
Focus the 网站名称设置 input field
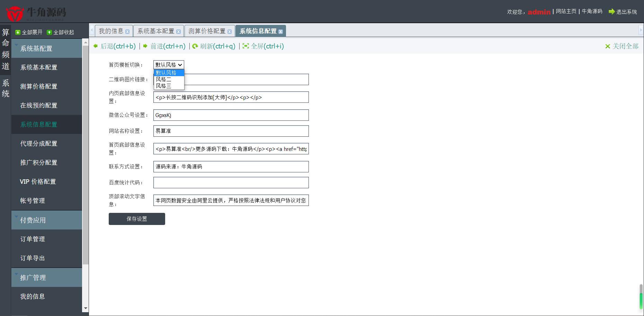point(231,131)
